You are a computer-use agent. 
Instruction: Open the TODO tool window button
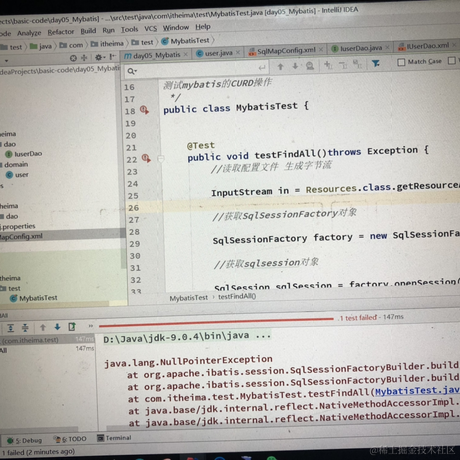click(x=70, y=439)
